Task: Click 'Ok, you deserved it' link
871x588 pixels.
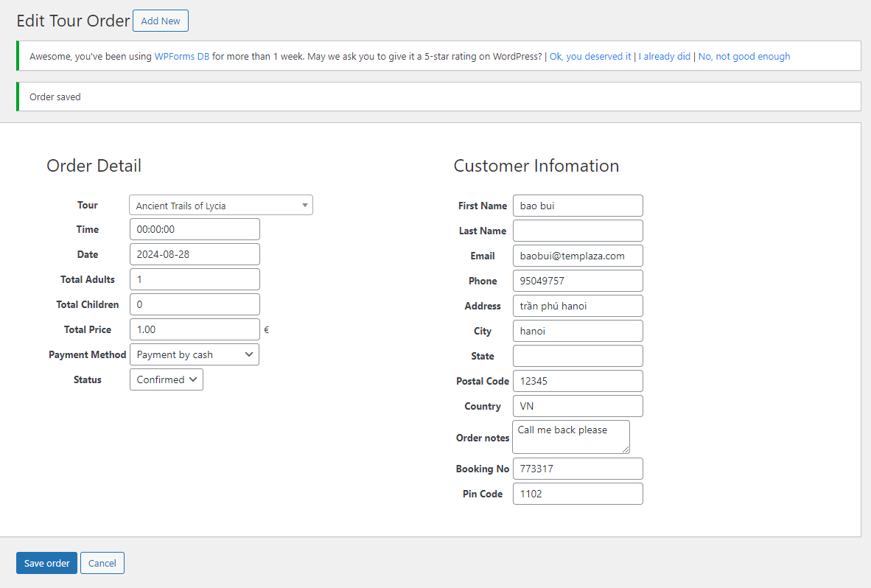Action: coord(590,56)
